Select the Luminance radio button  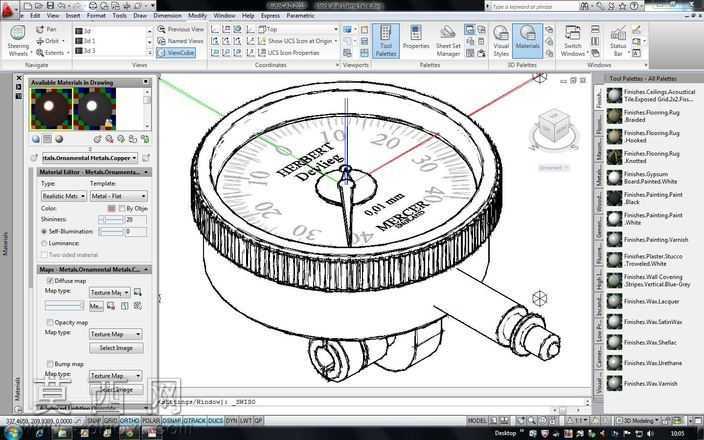coord(44,243)
